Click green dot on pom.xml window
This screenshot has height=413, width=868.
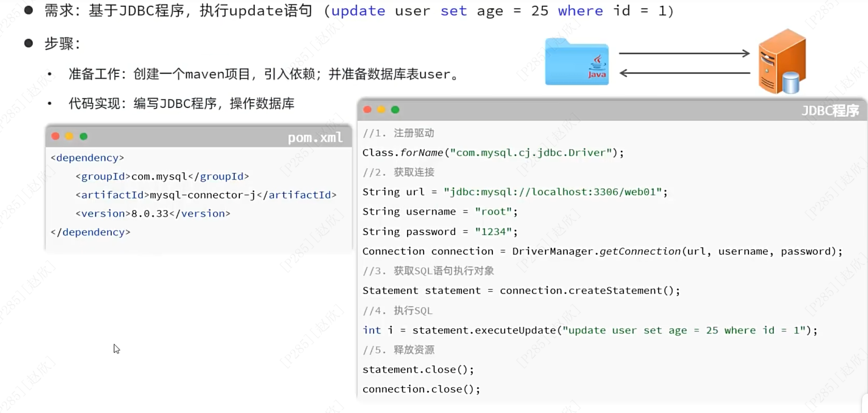coord(84,136)
